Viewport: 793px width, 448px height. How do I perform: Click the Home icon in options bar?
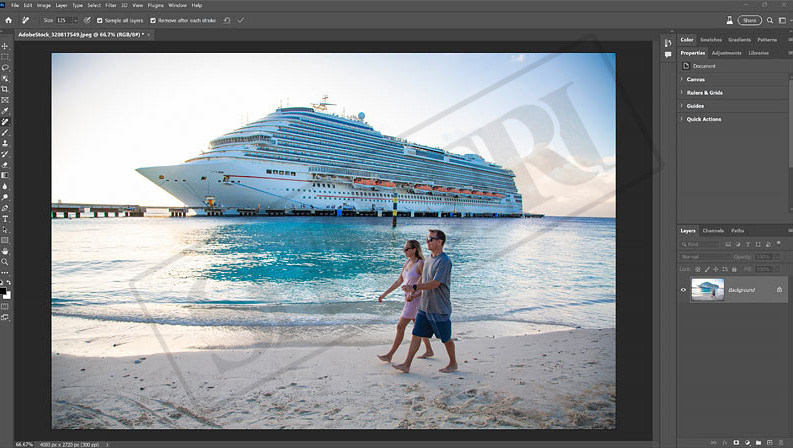pos(6,20)
